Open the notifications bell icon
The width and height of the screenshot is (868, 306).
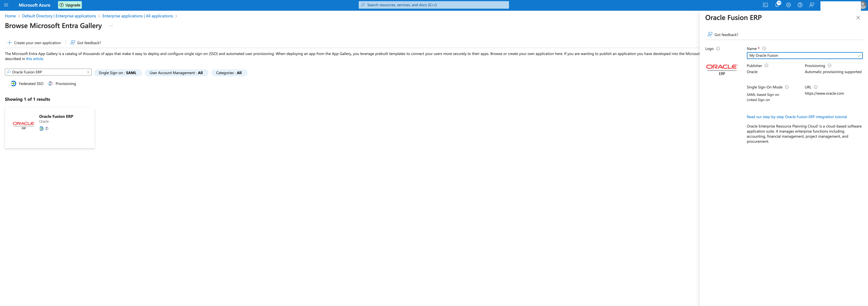pyautogui.click(x=777, y=5)
